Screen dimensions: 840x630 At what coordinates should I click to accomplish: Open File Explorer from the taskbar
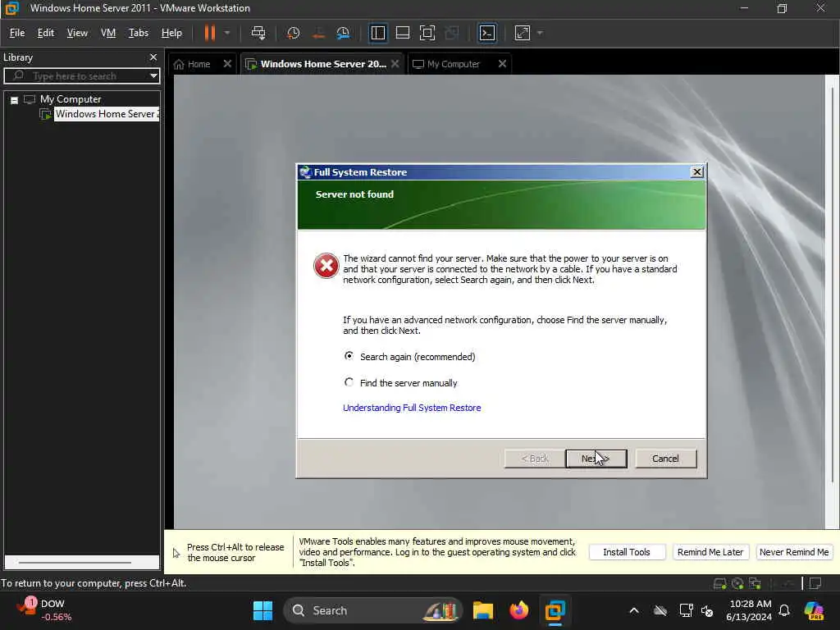[482, 610]
